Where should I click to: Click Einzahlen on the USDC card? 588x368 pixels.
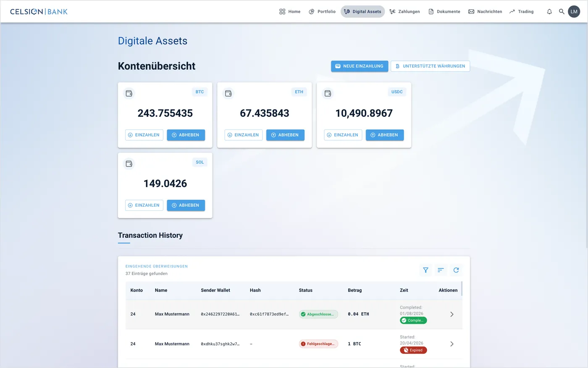(343, 135)
